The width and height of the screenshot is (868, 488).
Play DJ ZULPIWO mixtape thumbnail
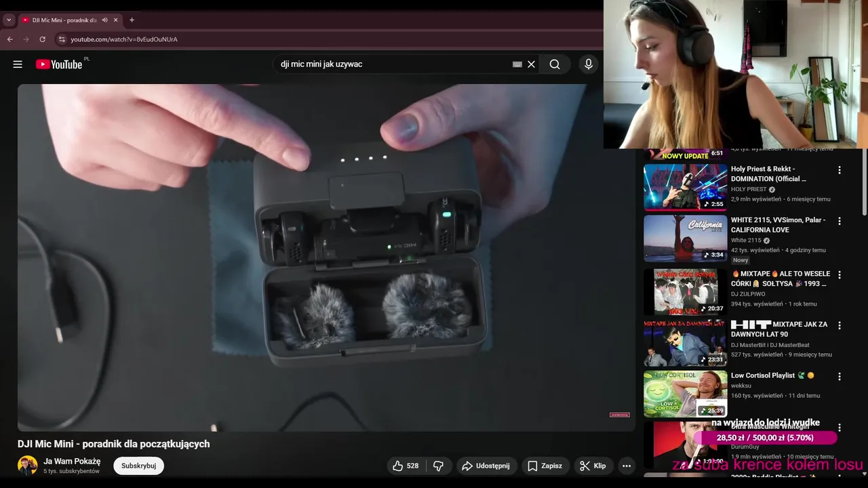tap(685, 291)
